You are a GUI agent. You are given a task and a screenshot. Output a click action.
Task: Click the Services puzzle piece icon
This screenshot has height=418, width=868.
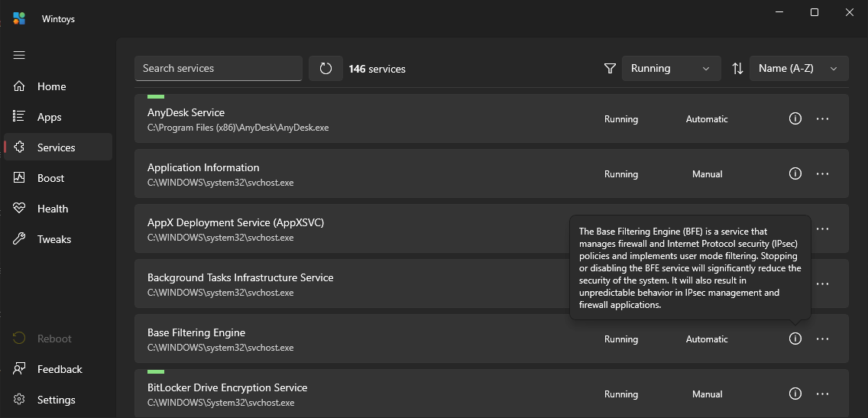point(19,147)
